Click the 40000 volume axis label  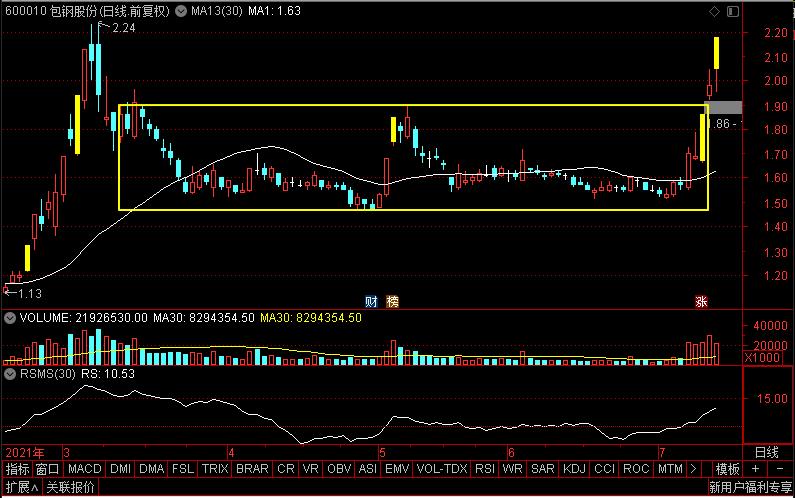[x=771, y=326]
